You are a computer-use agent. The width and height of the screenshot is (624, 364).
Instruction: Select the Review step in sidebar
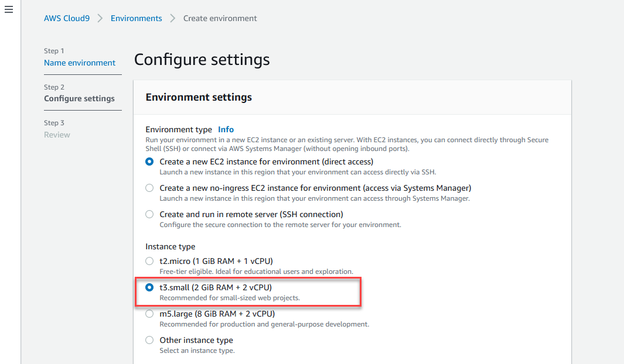point(57,135)
